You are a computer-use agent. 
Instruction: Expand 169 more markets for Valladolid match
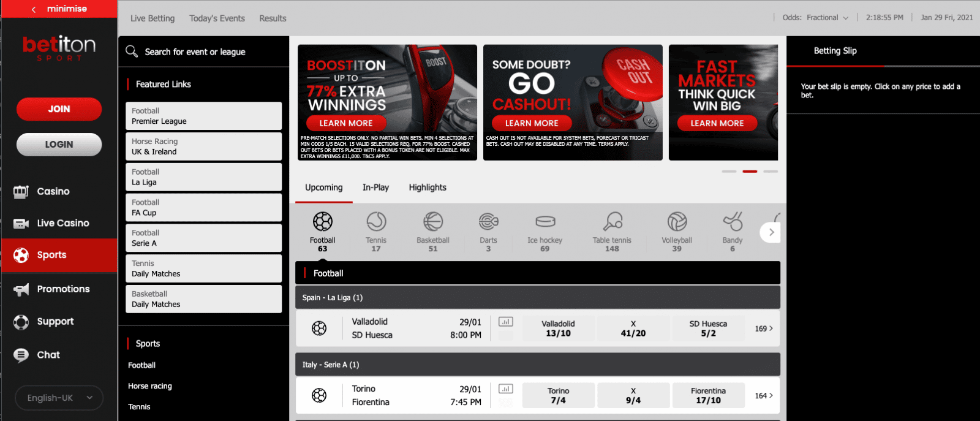click(x=763, y=328)
